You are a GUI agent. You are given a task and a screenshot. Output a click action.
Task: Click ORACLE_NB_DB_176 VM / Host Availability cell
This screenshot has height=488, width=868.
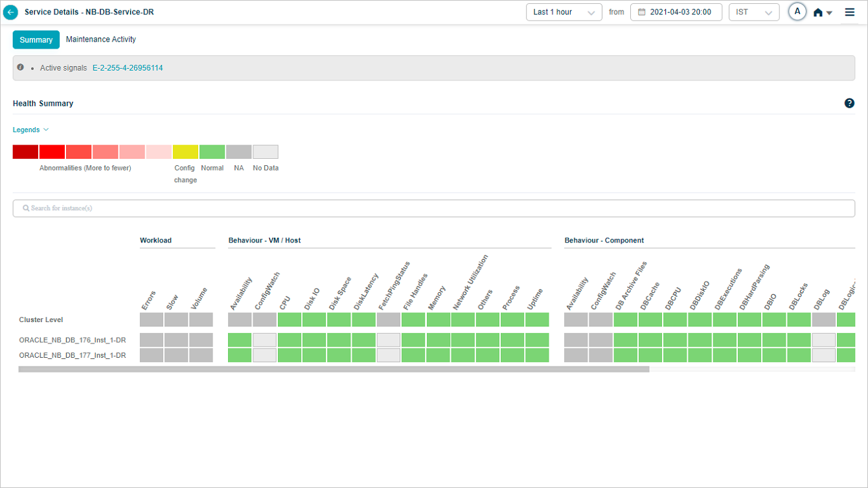click(x=240, y=340)
